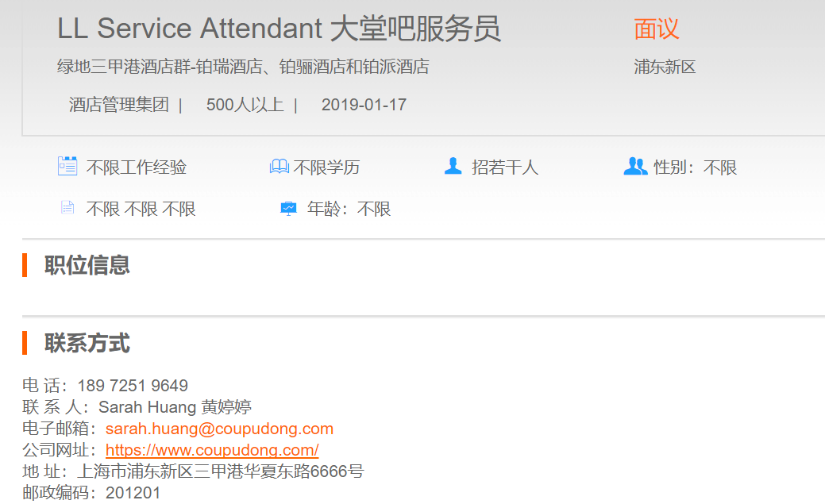Click the 联系方式 section heading
The height and width of the screenshot is (504, 825).
pyautogui.click(x=87, y=344)
